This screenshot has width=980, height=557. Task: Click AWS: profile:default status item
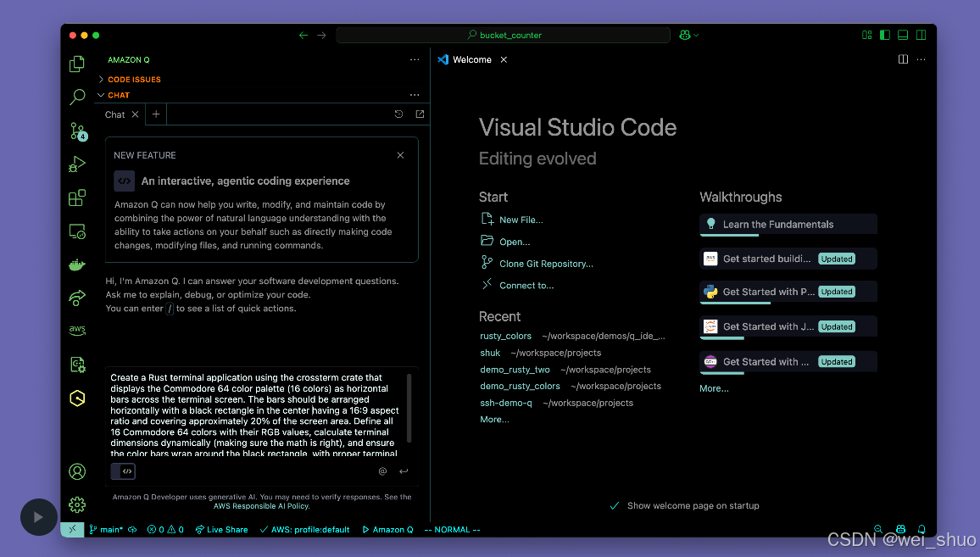(x=304, y=530)
